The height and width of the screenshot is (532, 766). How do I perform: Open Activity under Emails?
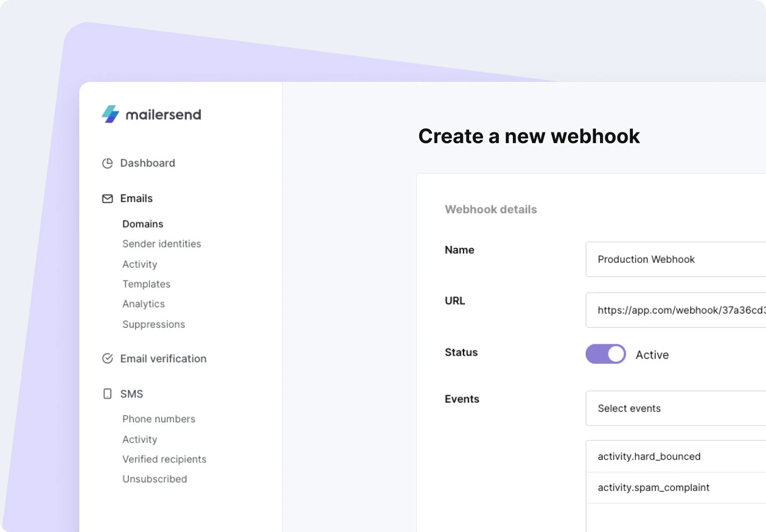140,264
